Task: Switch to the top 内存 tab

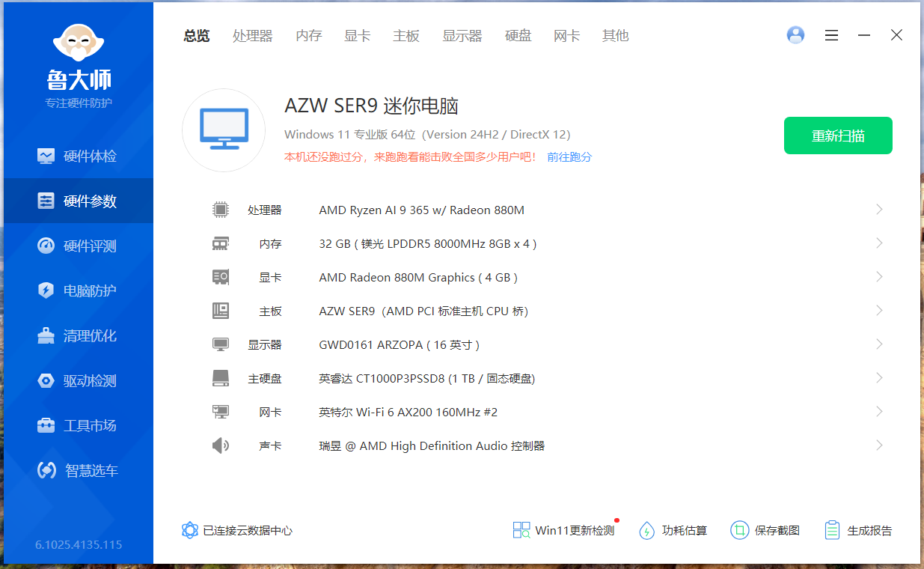Action: (x=308, y=36)
